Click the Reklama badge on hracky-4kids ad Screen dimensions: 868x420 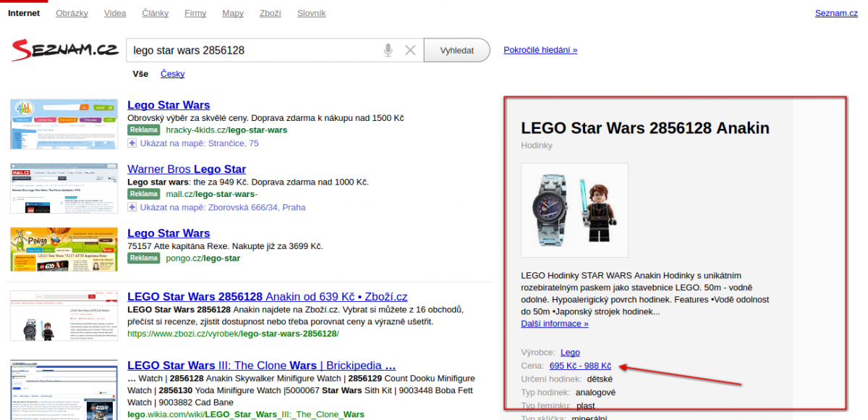coord(144,130)
